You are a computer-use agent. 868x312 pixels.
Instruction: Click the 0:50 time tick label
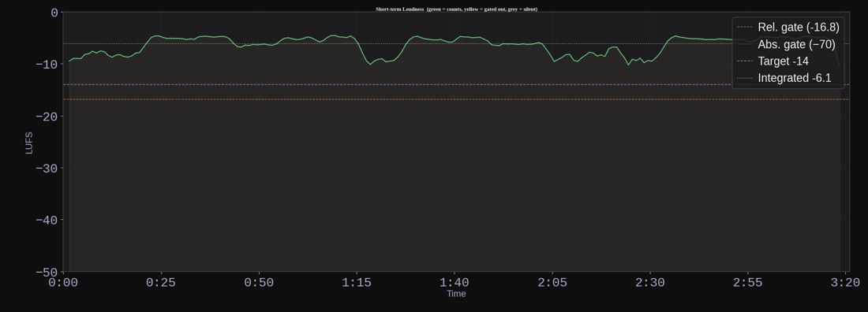pyautogui.click(x=259, y=283)
